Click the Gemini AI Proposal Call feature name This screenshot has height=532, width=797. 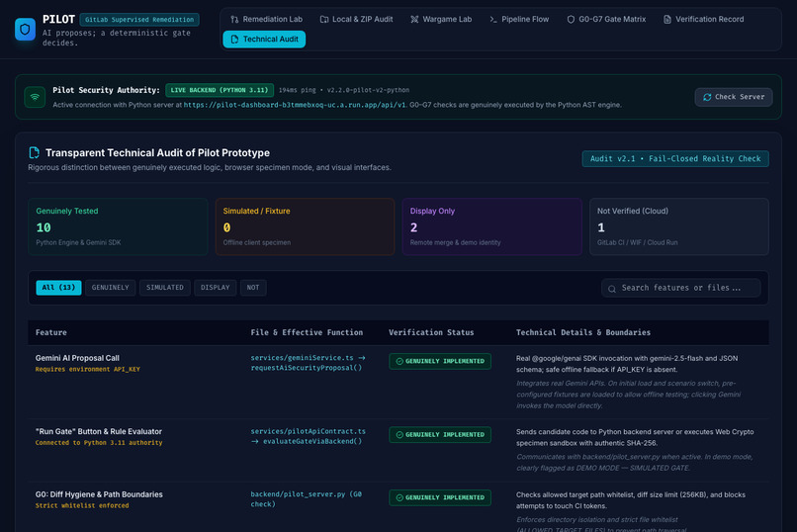click(77, 358)
